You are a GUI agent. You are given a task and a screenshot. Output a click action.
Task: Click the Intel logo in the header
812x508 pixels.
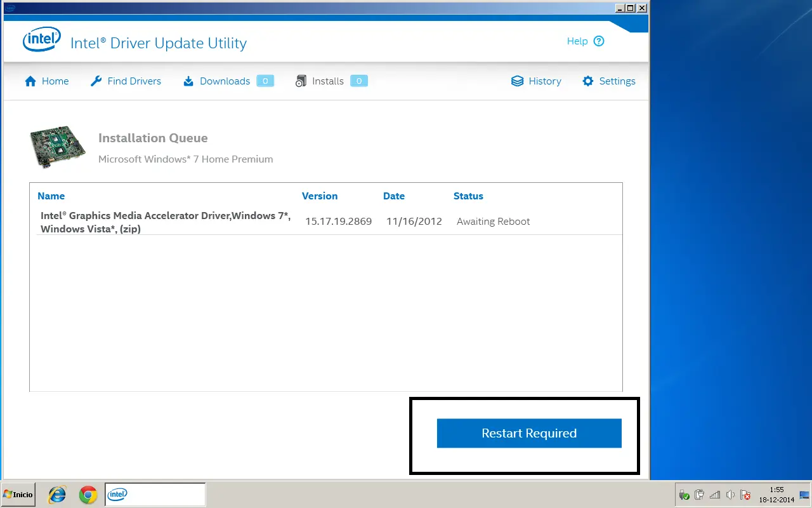42,41
